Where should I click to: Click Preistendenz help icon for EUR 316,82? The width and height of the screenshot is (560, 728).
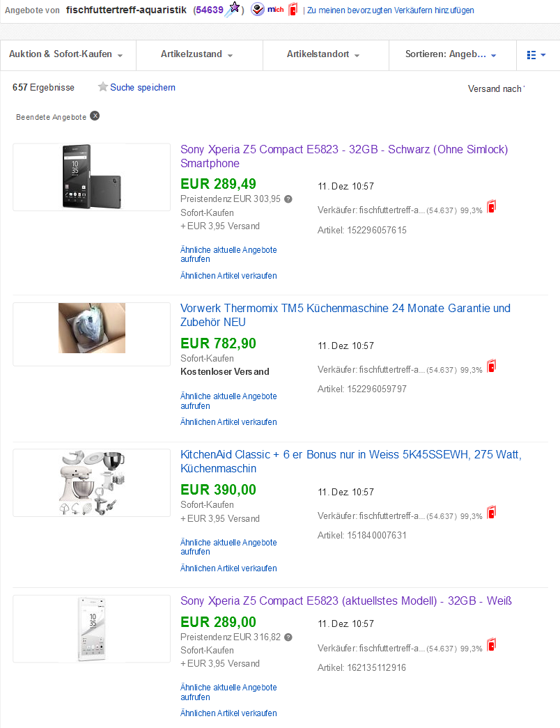click(x=288, y=637)
